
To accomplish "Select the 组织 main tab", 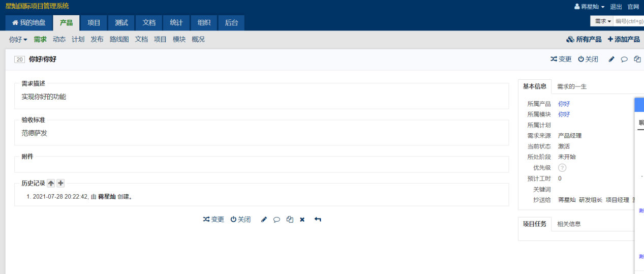I will coord(204,23).
